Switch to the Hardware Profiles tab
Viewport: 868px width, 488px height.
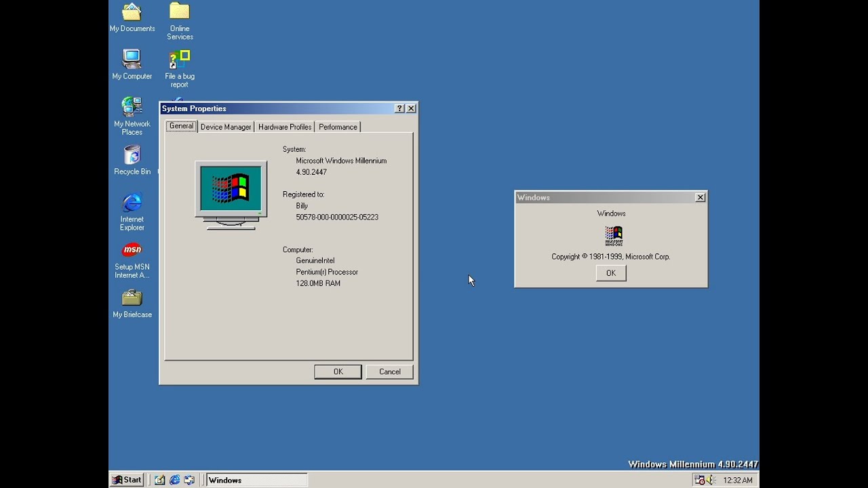(285, 127)
